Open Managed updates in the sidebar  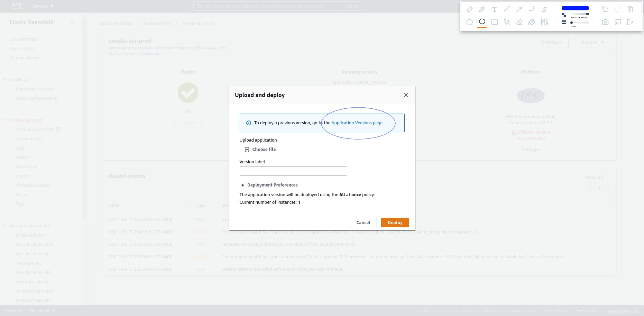(x=33, y=185)
